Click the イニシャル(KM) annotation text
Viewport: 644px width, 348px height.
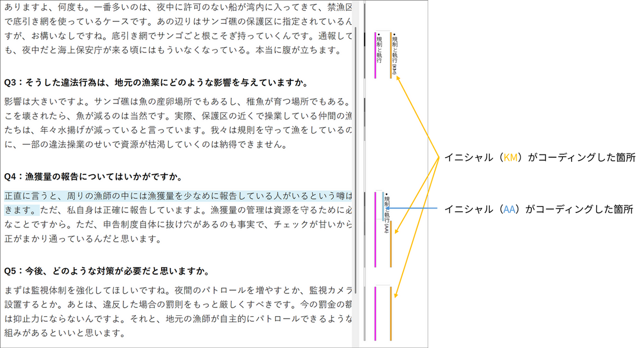(538, 158)
